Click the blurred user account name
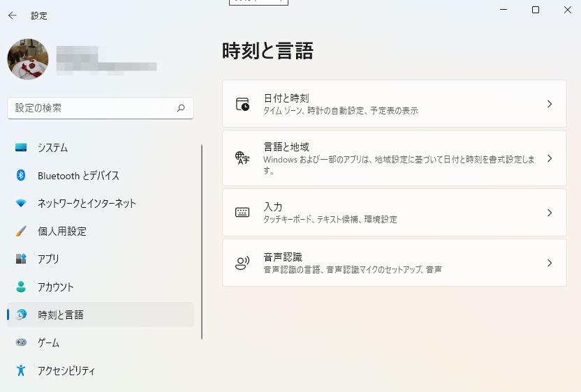The height and width of the screenshot is (392, 581). (106, 61)
